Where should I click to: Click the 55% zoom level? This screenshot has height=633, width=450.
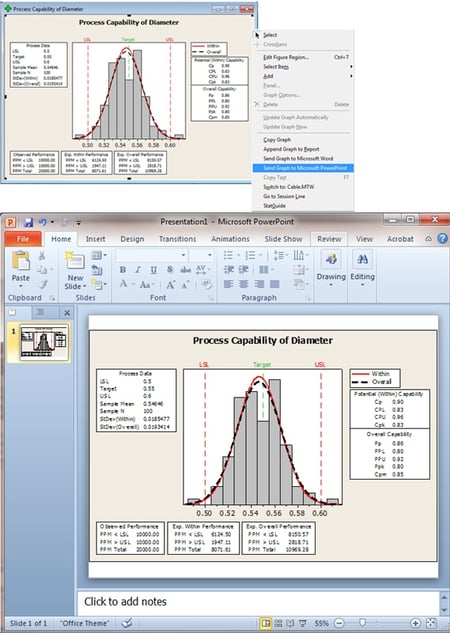pos(322,623)
